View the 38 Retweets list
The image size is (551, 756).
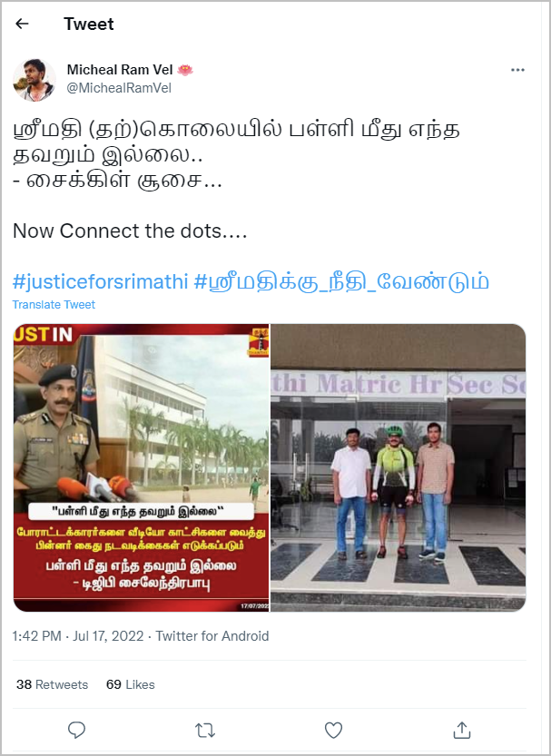[52, 684]
